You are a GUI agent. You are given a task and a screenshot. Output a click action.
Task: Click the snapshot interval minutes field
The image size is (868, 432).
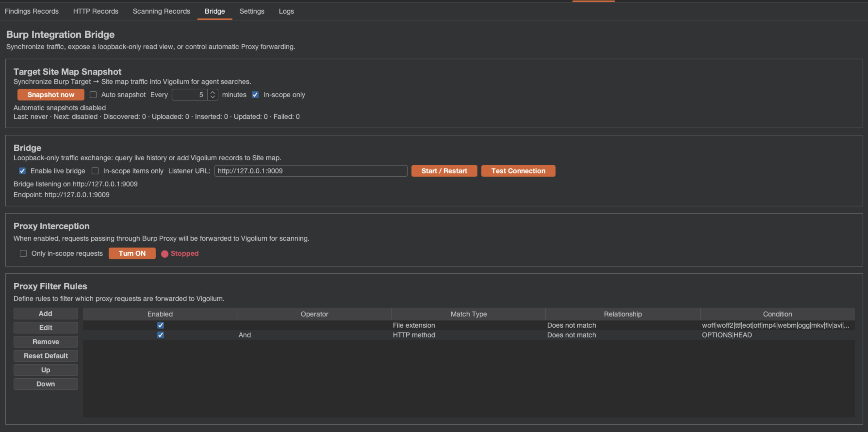tap(190, 95)
